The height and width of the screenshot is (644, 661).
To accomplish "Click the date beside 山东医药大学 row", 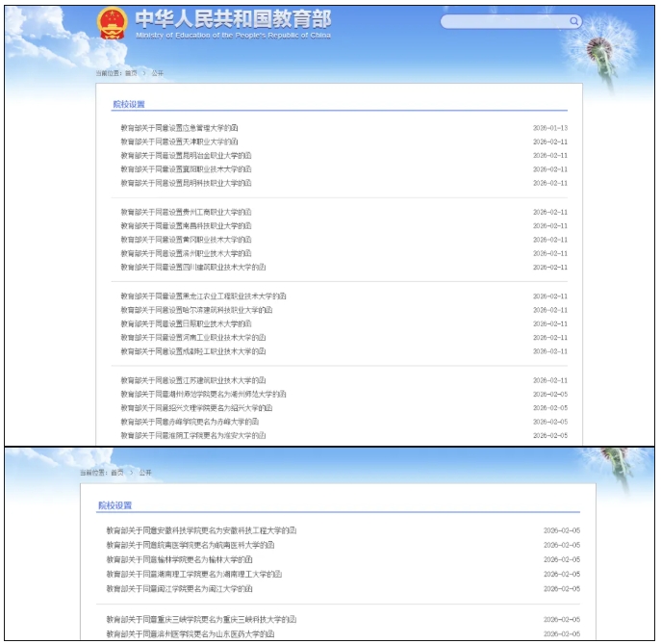I will pyautogui.click(x=562, y=633).
